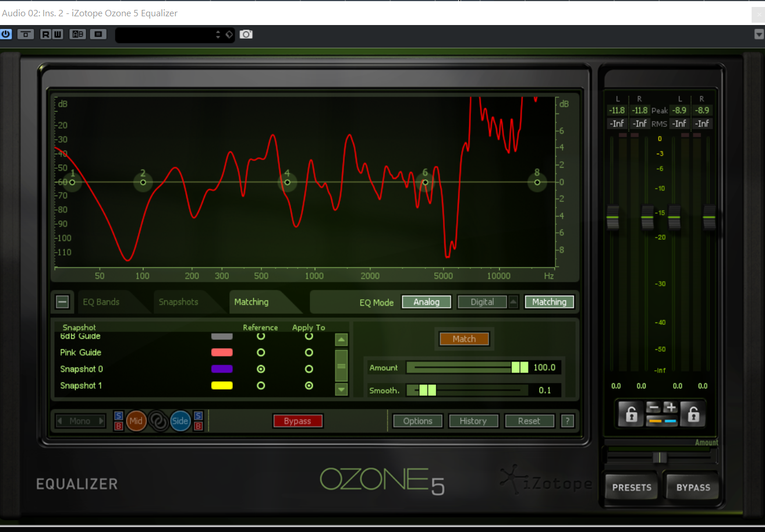The height and width of the screenshot is (532, 765).
Task: Select Pink Guide as Reference
Action: tap(261, 353)
